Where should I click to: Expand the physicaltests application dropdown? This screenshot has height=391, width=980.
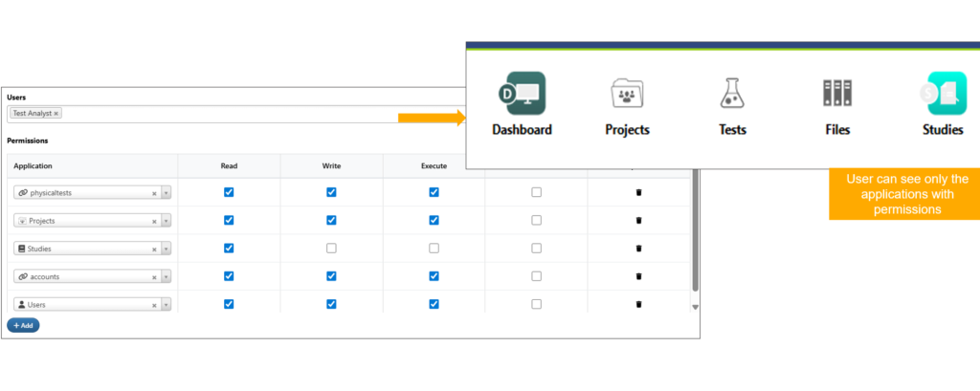(x=166, y=193)
